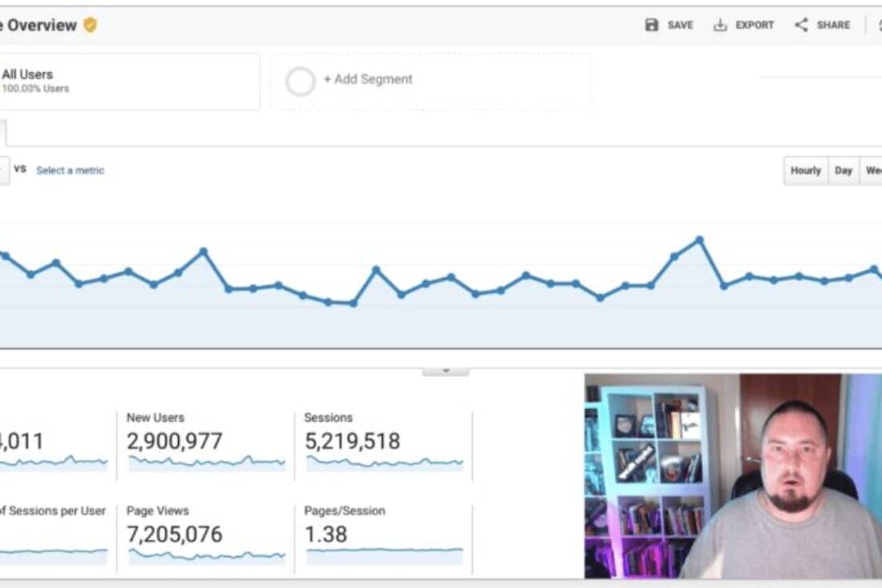Click the + Add Segment button
Image resolution: width=882 pixels, height=588 pixels.
coord(368,79)
